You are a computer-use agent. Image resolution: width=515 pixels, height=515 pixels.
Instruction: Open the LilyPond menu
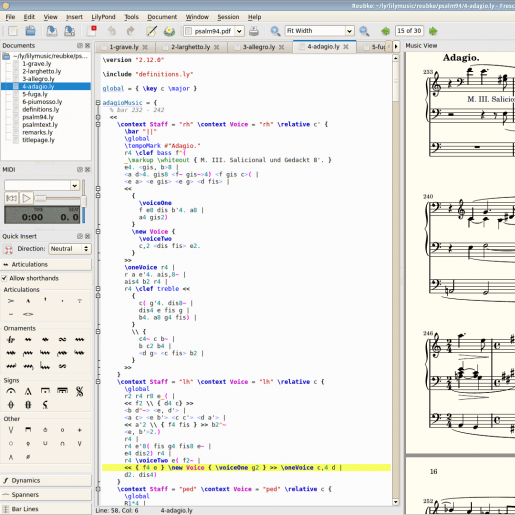tap(103, 17)
